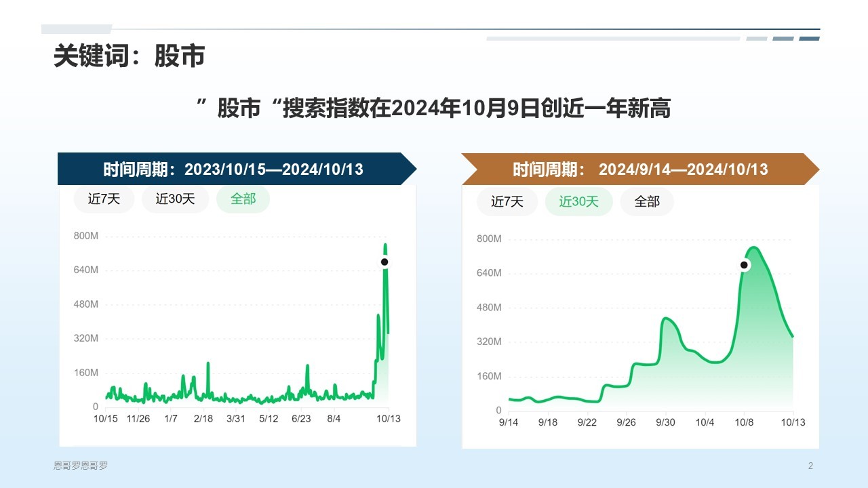Click 11/26 date label on left chart

[138, 419]
